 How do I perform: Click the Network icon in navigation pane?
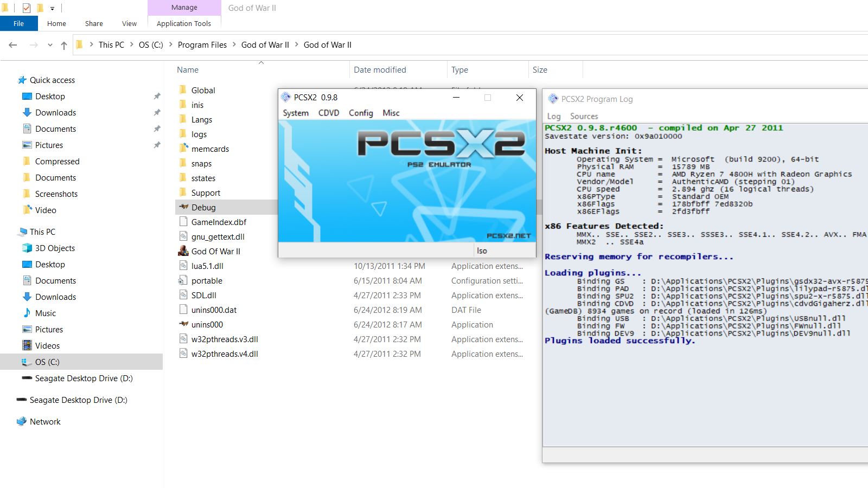(22, 421)
